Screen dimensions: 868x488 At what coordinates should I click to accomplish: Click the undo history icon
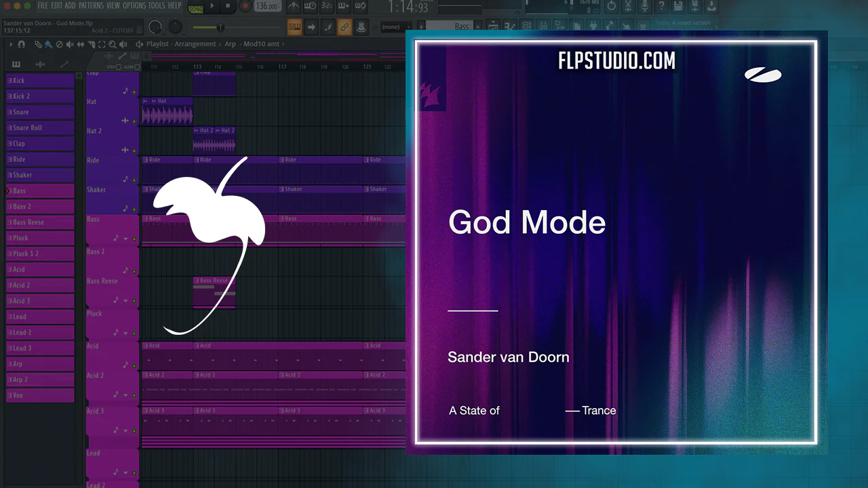click(611, 6)
